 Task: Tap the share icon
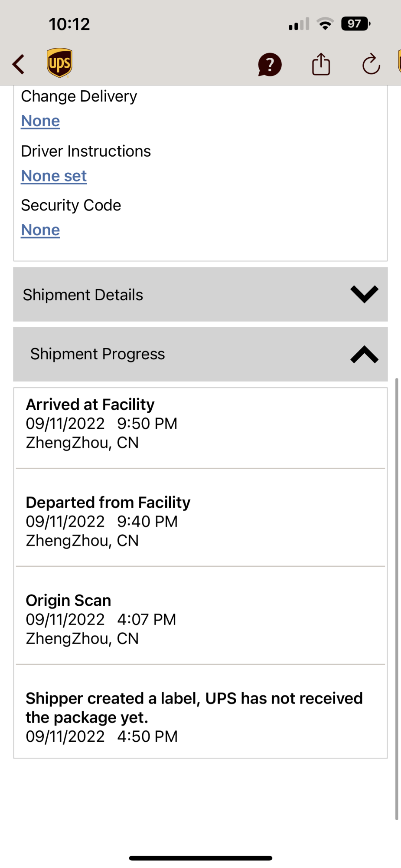coord(321,64)
